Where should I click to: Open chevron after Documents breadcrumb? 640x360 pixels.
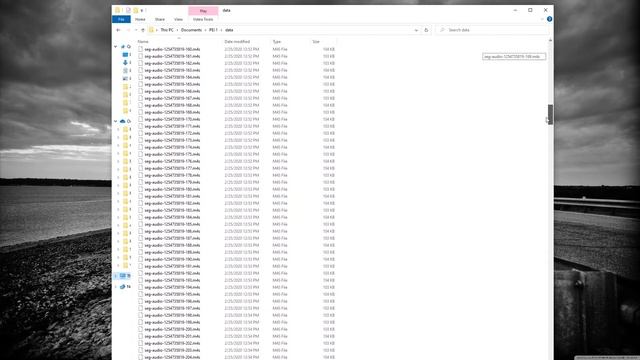(205, 30)
